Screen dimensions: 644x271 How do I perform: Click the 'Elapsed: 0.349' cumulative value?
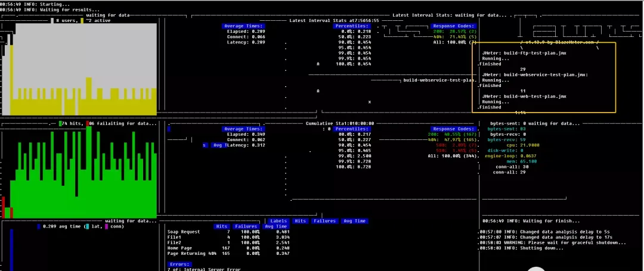246,134
